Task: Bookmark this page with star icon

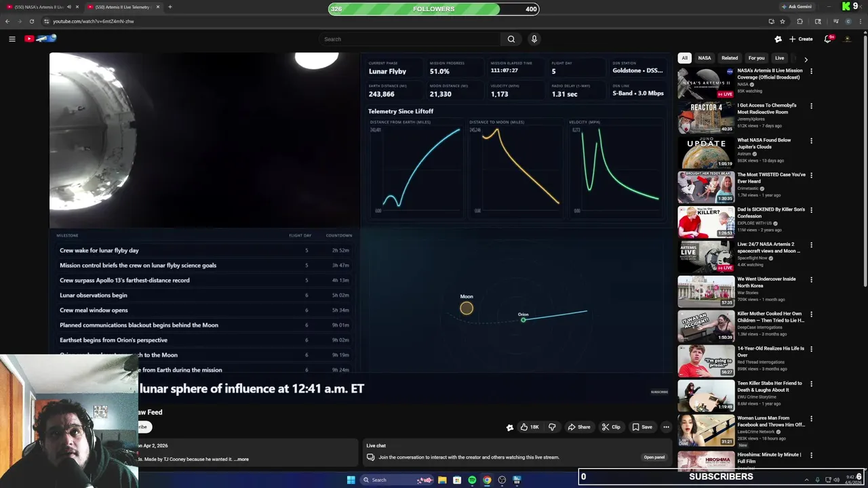Action: coord(783,21)
